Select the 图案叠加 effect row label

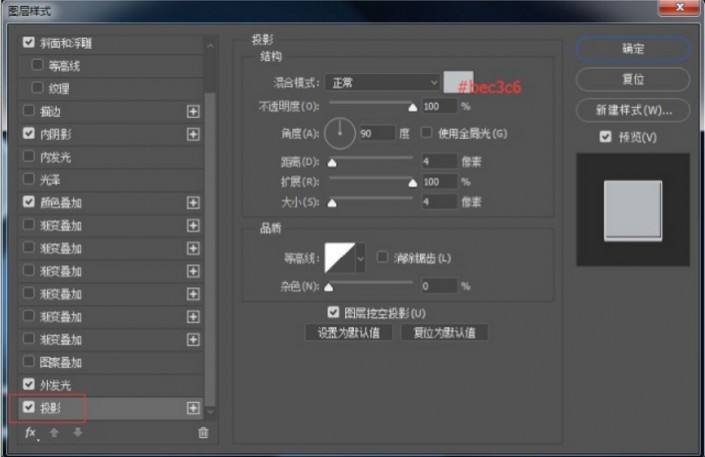61,363
